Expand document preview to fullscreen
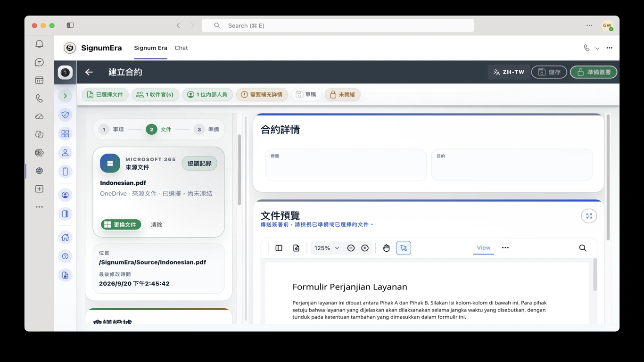 coord(589,216)
